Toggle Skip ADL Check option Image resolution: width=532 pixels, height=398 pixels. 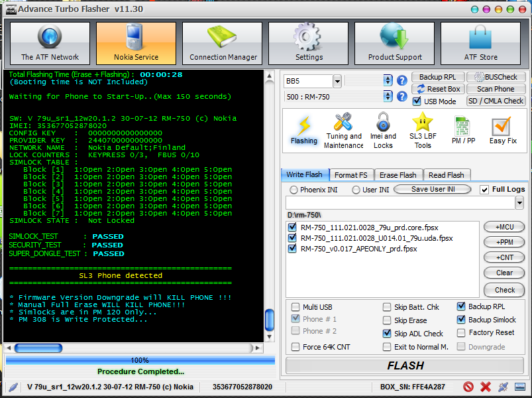point(387,334)
